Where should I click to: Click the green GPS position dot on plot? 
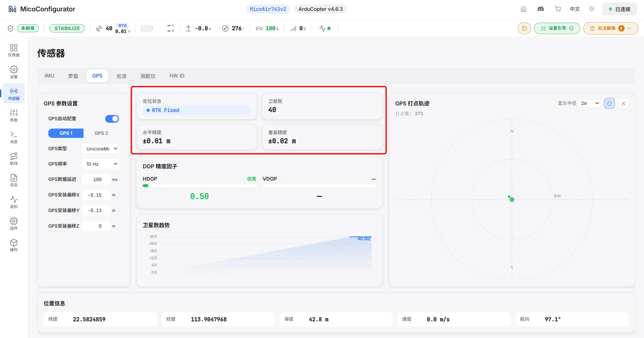(512, 199)
